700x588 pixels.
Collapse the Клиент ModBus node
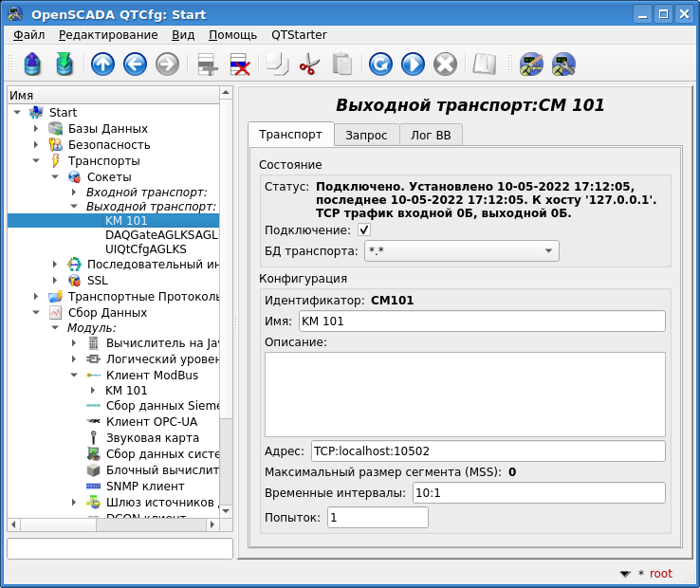(74, 375)
